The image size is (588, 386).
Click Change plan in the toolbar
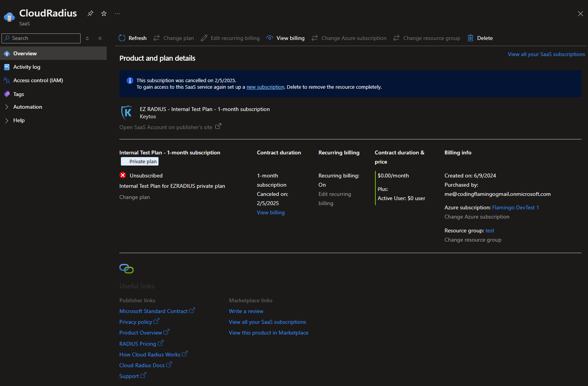[x=173, y=38]
